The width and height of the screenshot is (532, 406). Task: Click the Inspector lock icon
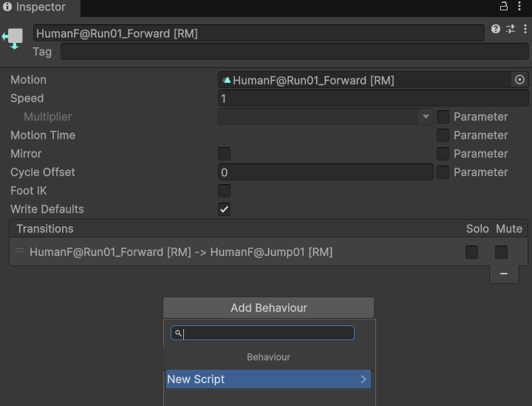(x=504, y=7)
